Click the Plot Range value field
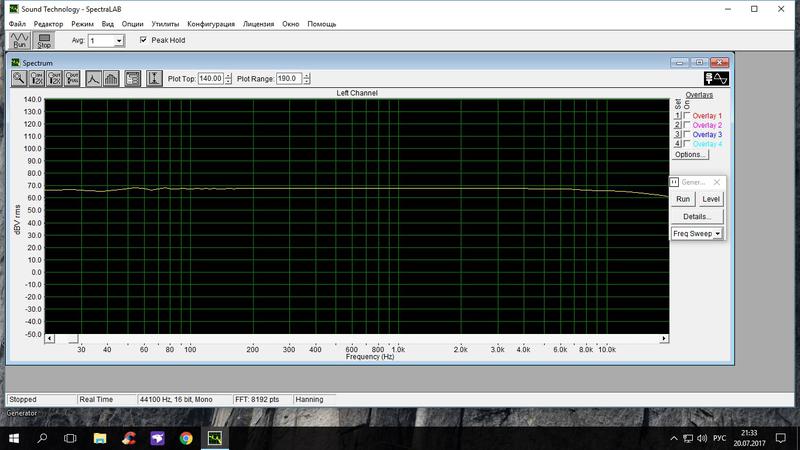Screen dimensions: 800x450 point(289,79)
